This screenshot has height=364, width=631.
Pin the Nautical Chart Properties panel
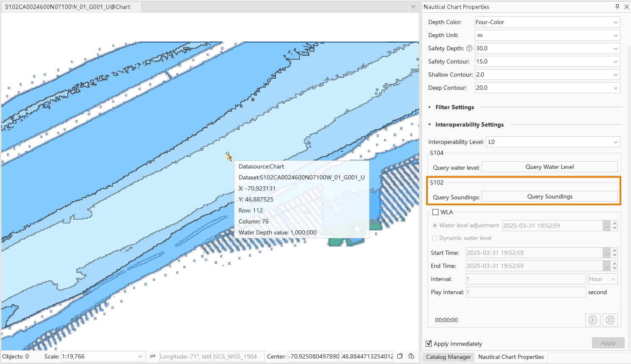click(x=617, y=7)
